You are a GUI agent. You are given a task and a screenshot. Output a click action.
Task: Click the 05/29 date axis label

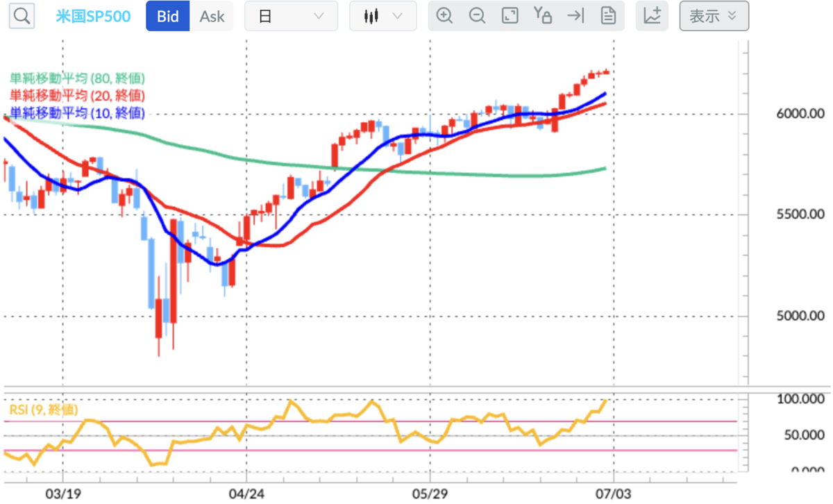(x=430, y=494)
